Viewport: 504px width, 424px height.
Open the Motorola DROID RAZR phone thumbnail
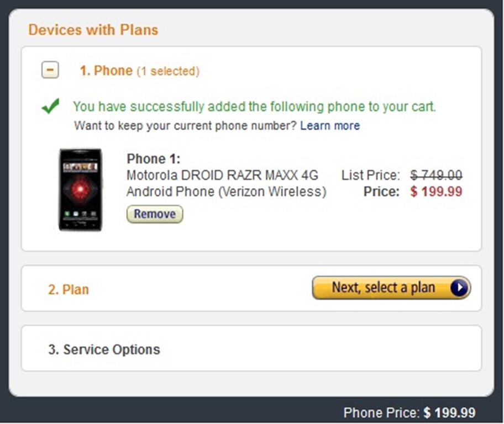(x=81, y=189)
